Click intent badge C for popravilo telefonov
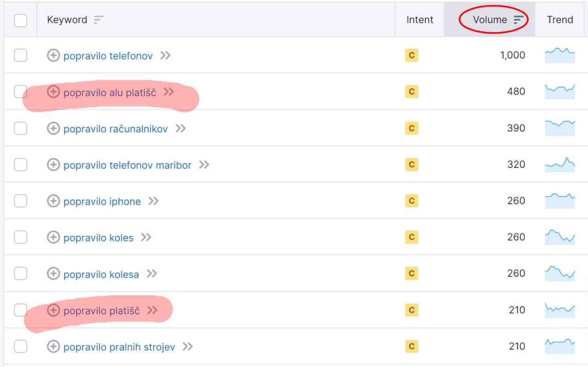 [411, 56]
